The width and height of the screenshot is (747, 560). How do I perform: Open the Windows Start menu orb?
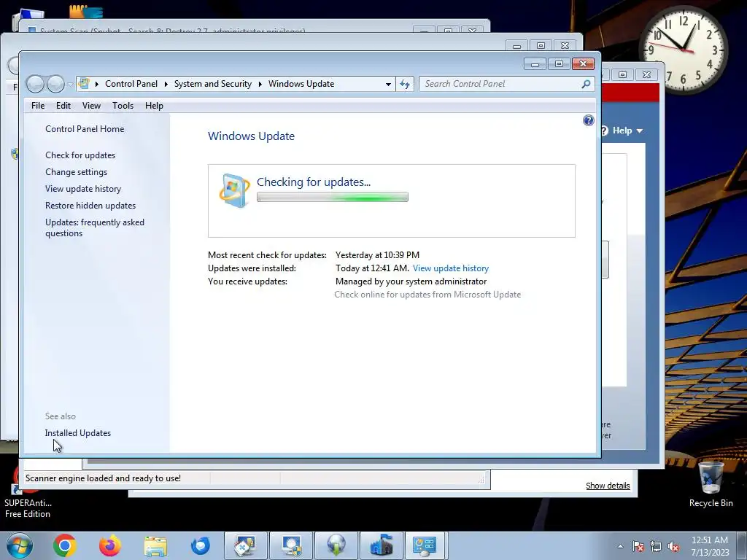(x=19, y=545)
